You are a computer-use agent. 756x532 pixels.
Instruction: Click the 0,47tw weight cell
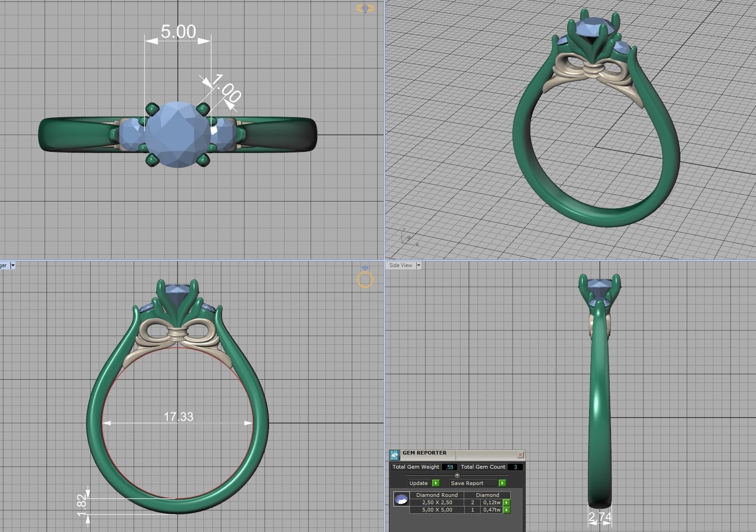(492, 510)
